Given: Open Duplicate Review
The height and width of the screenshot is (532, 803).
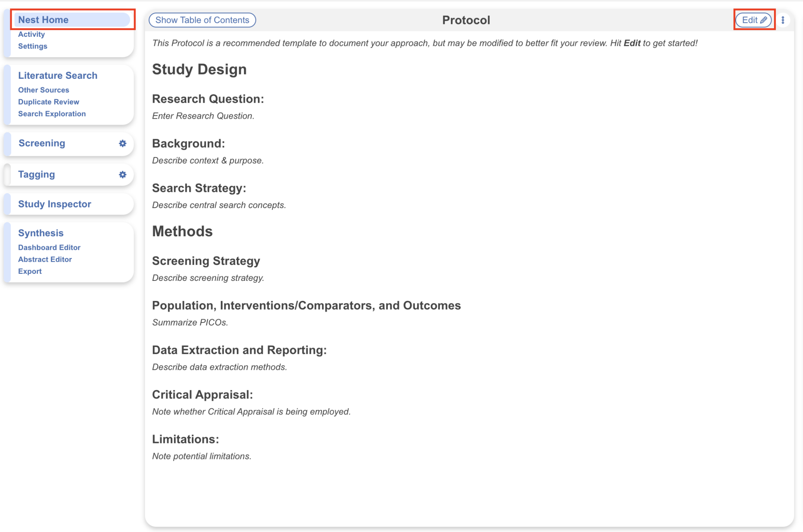Looking at the screenshot, I should point(49,101).
